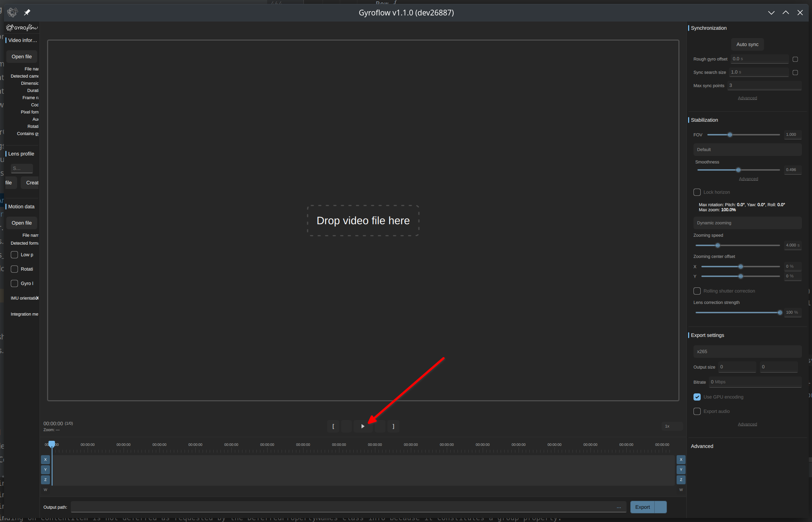Open the Dynamic zooming dropdown
812x522 pixels.
(x=747, y=223)
